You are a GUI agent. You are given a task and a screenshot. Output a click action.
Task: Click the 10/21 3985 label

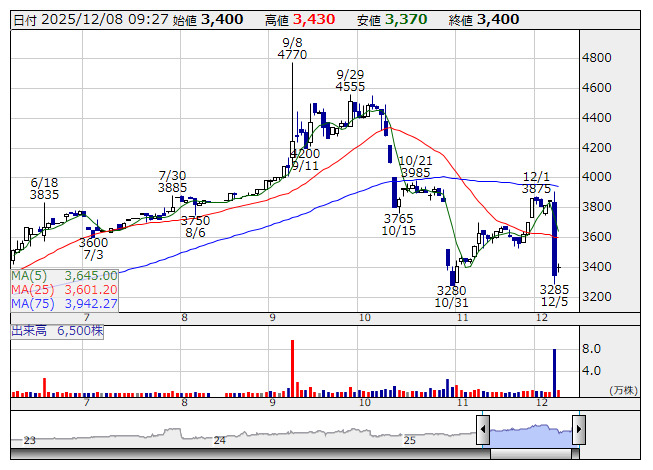coord(415,167)
